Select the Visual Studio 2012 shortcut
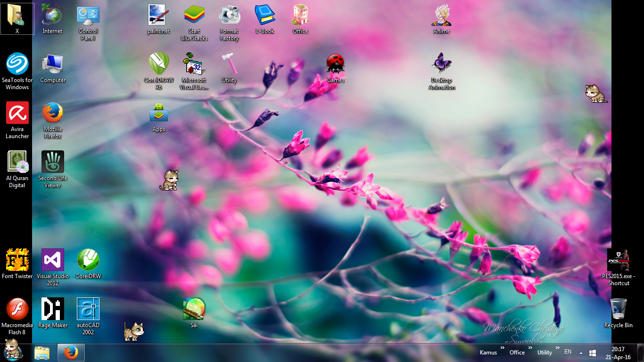Screen dimensions: 644x362 click(x=53, y=260)
